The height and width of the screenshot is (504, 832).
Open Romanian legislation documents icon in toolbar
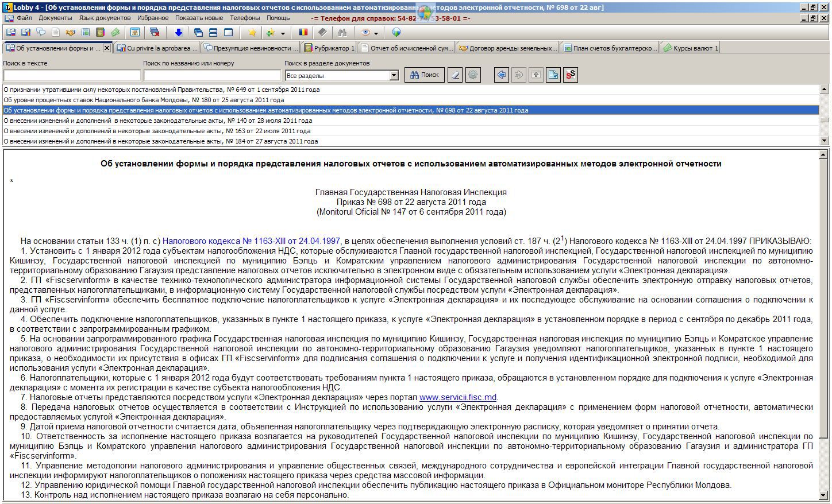25,33
